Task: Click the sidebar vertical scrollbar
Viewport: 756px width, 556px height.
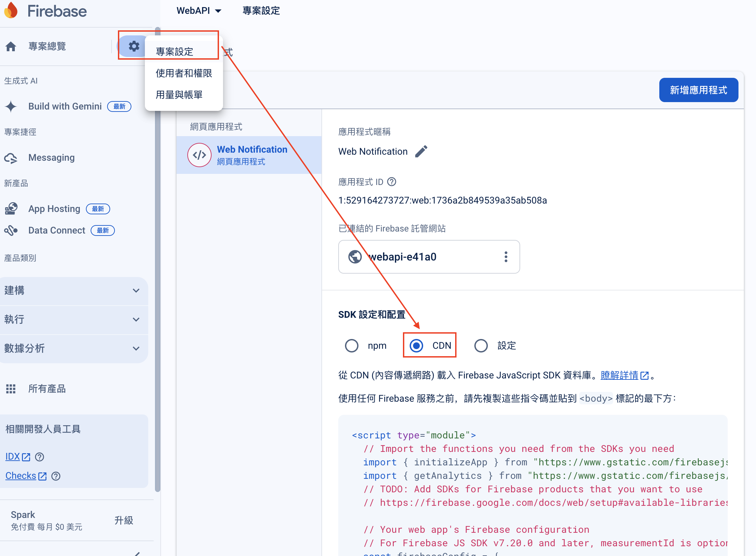Action: 157,259
